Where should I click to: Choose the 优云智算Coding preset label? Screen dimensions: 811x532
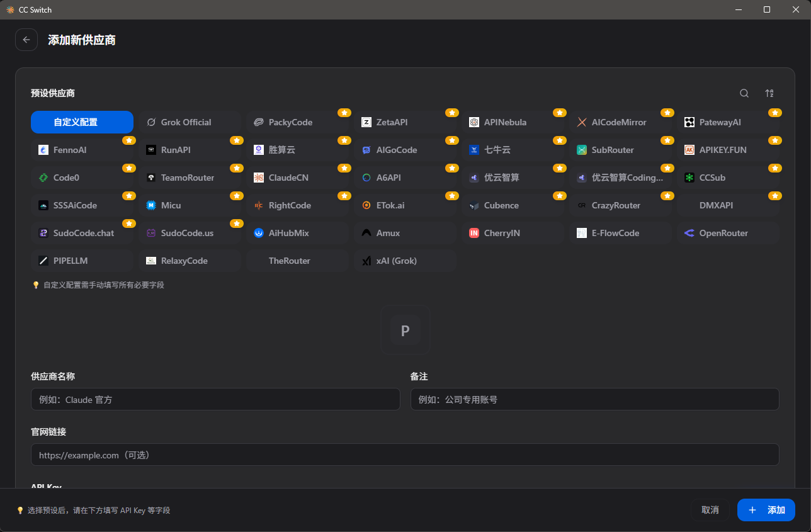click(627, 178)
